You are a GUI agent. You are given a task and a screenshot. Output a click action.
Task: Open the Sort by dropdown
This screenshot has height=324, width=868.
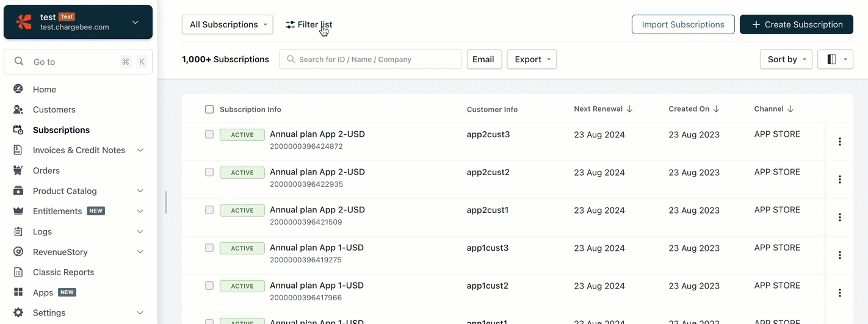[x=786, y=59]
